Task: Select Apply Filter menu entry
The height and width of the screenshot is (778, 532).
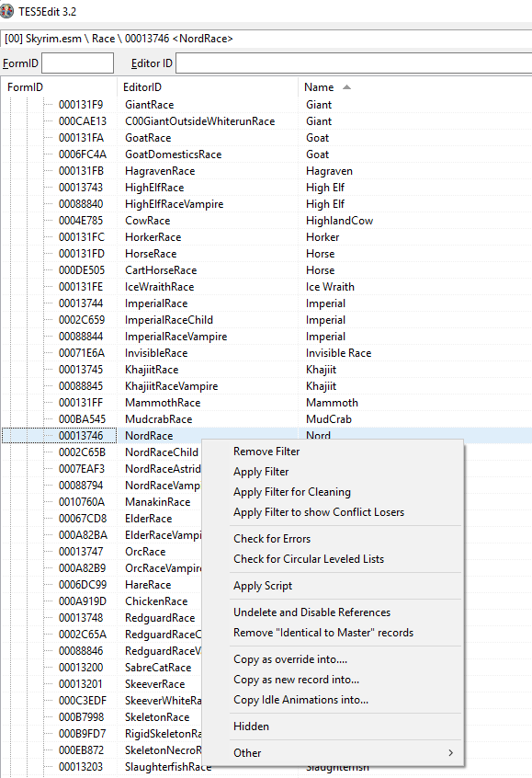Action: [x=261, y=472]
